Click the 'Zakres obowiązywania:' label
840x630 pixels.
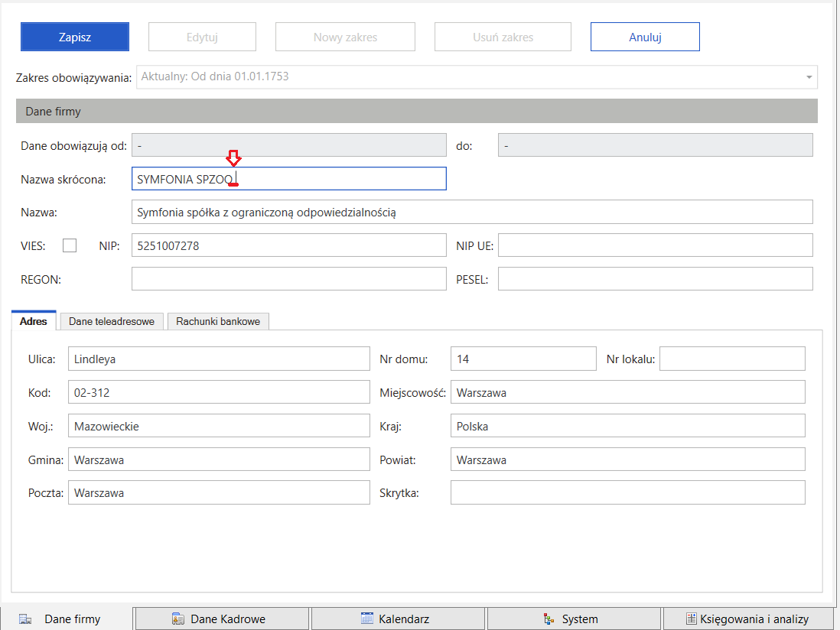[x=73, y=78]
